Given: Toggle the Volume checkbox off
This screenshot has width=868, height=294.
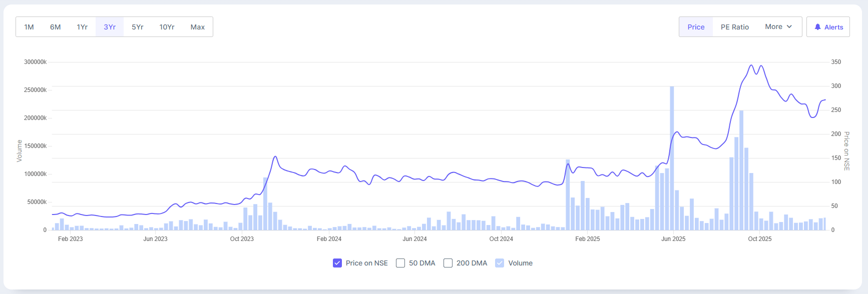Looking at the screenshot, I should 500,263.
